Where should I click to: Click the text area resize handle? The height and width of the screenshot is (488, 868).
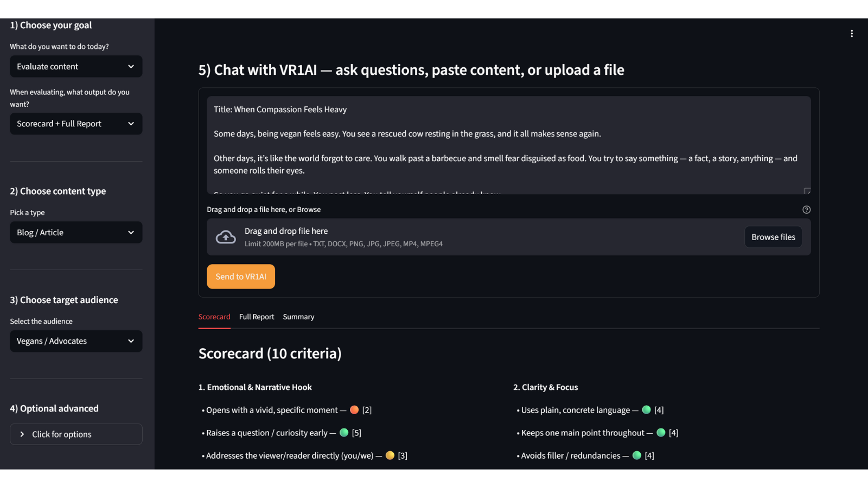pyautogui.click(x=807, y=191)
